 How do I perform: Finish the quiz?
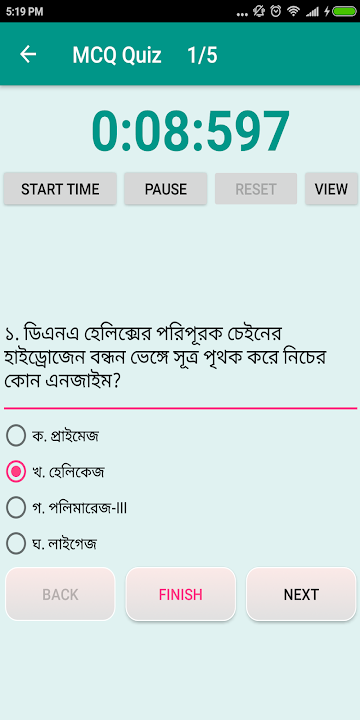click(x=180, y=594)
